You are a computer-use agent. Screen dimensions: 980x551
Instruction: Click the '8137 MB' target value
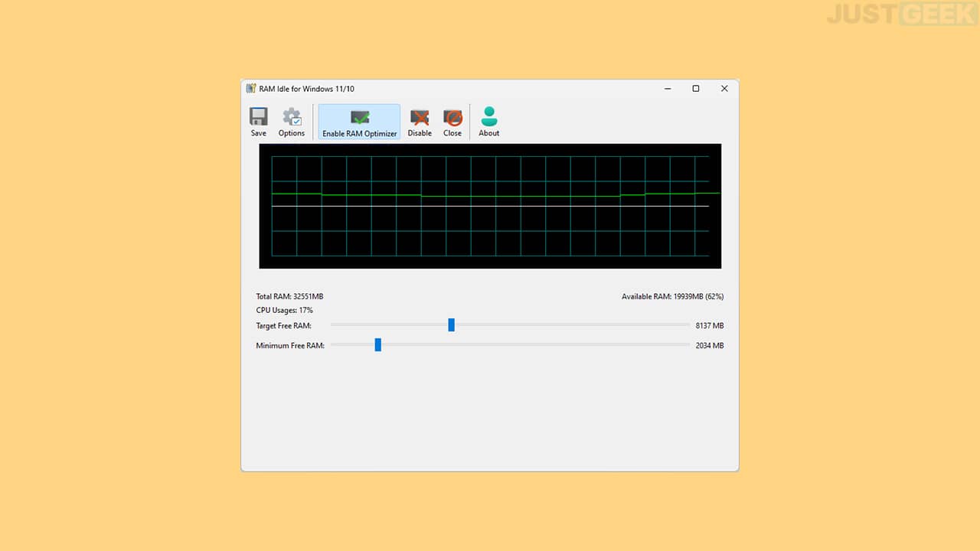pyautogui.click(x=710, y=326)
